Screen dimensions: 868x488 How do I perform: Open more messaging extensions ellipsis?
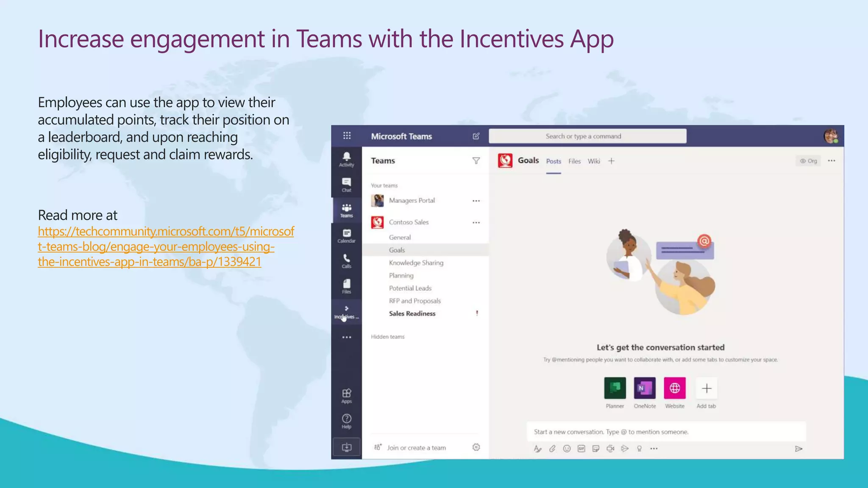pos(654,449)
